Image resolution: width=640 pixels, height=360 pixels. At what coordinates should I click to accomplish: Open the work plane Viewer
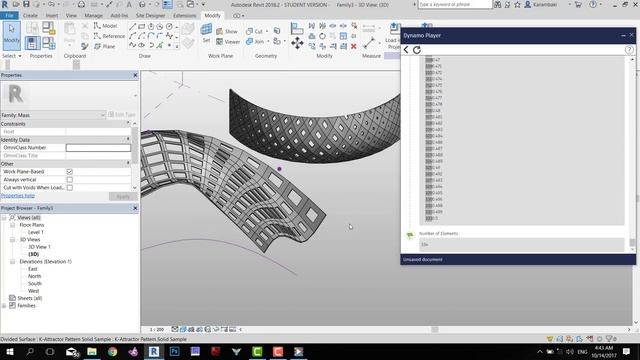click(228, 42)
